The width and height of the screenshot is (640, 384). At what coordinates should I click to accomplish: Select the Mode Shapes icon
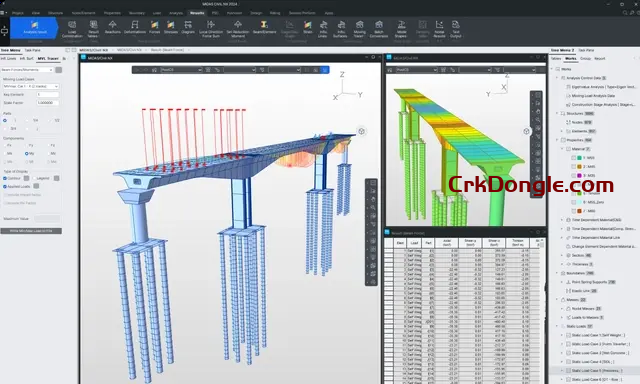click(401, 29)
